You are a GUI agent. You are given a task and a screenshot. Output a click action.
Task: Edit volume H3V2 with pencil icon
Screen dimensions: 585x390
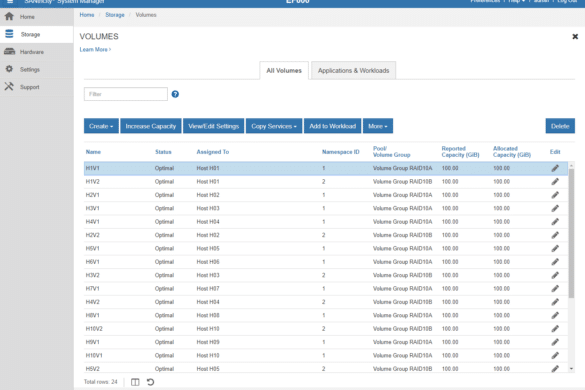click(555, 275)
